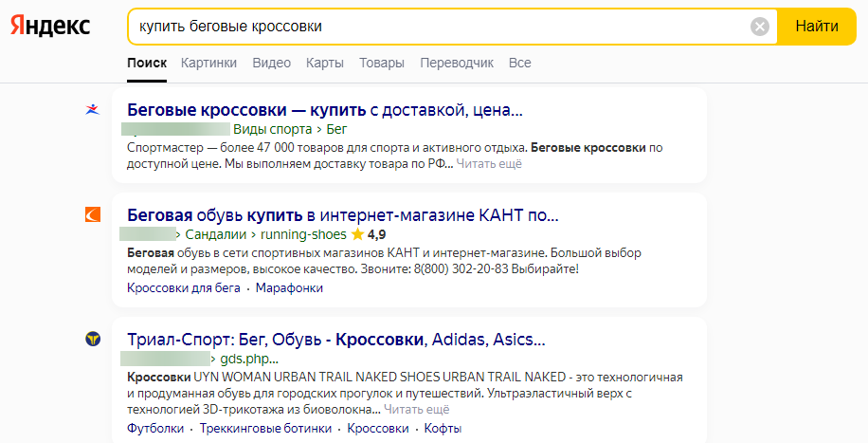The image size is (868, 443).
Task: Select the Поиск tab
Action: (147, 64)
